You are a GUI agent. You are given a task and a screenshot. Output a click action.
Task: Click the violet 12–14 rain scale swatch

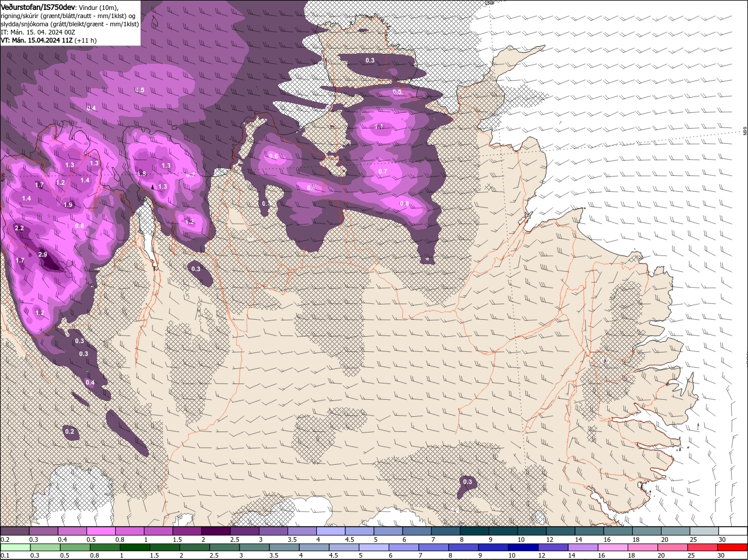553,547
